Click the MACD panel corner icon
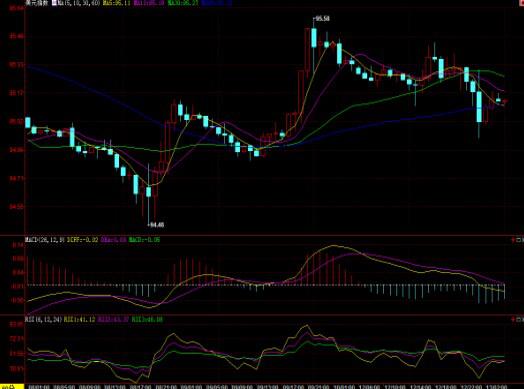 (x=518, y=240)
